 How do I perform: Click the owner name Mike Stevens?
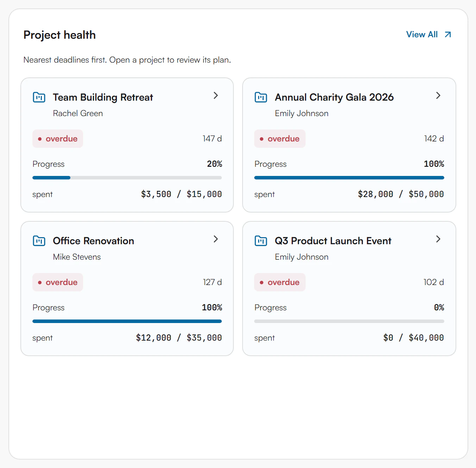tap(77, 257)
